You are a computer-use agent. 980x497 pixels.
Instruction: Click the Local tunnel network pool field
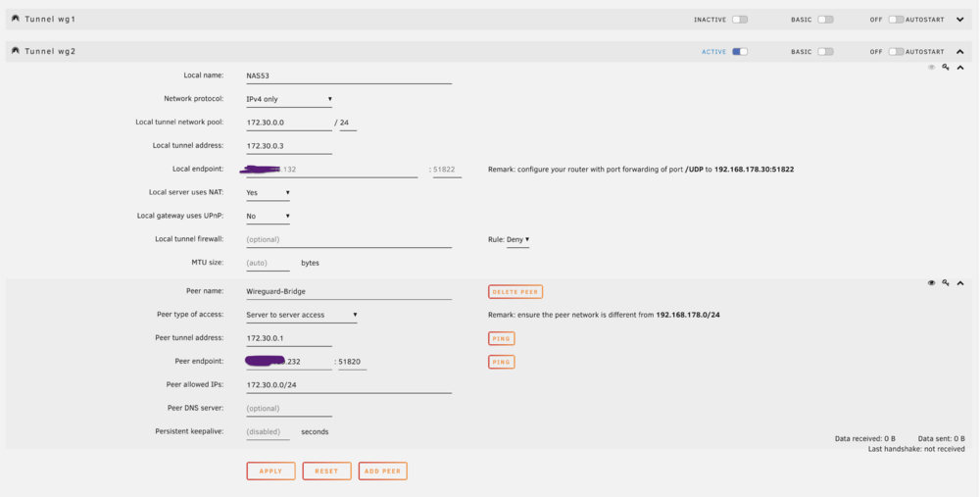coord(289,123)
